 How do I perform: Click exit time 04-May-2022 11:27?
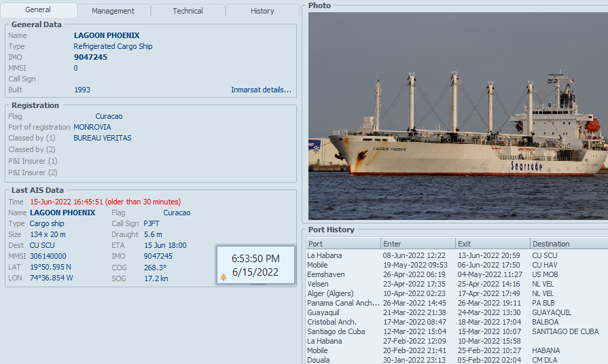(490, 274)
